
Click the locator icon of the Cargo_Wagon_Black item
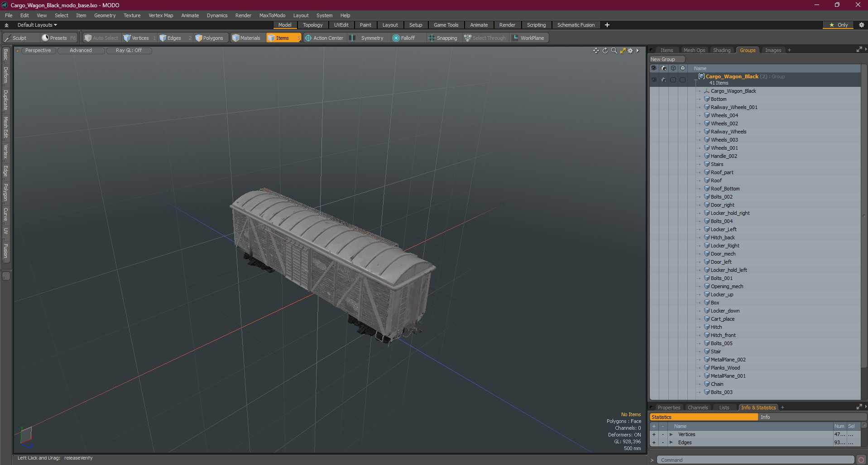[707, 91]
